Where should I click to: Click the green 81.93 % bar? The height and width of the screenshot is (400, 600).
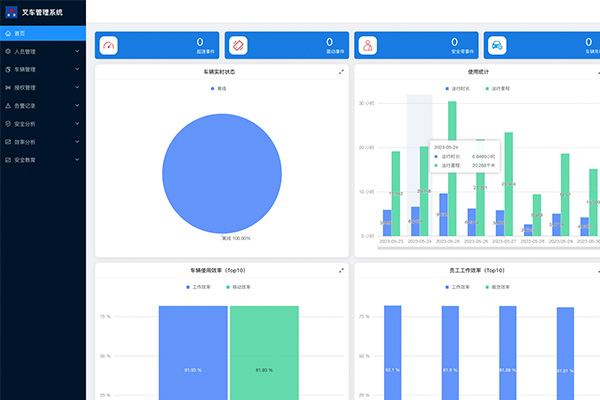(x=264, y=353)
